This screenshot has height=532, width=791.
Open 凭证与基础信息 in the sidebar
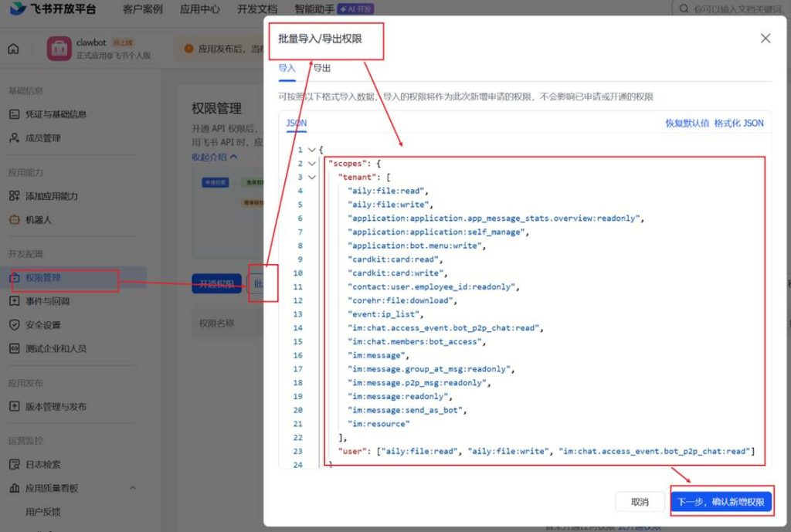point(56,114)
